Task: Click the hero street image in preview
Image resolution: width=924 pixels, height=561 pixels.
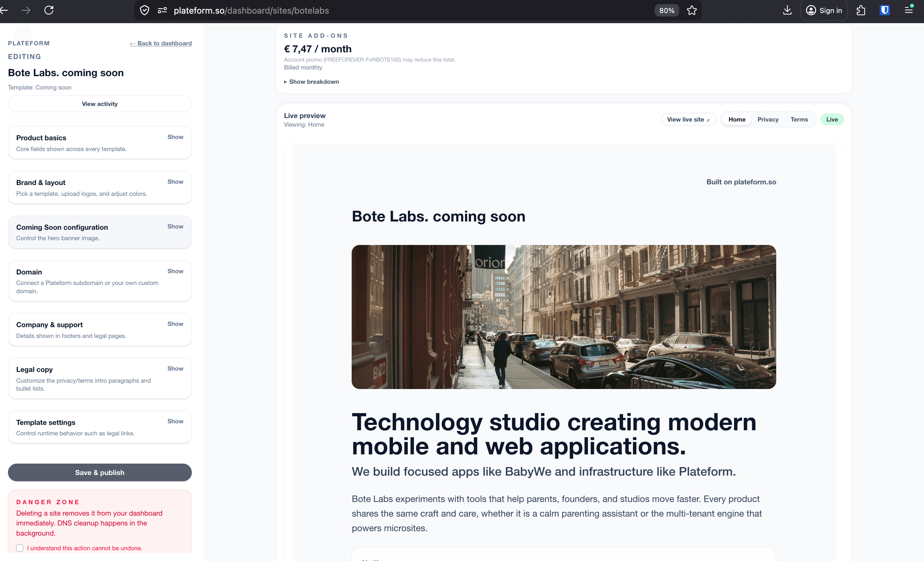Action: click(563, 317)
